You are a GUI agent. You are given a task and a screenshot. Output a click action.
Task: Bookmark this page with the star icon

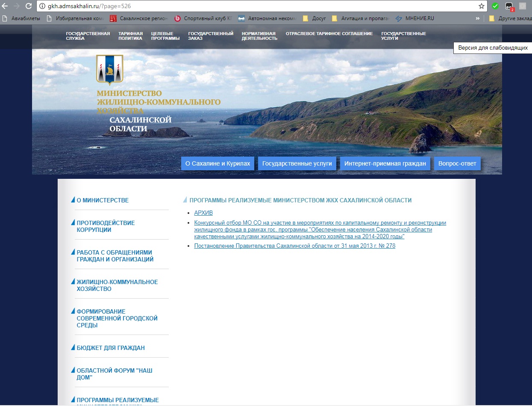482,6
